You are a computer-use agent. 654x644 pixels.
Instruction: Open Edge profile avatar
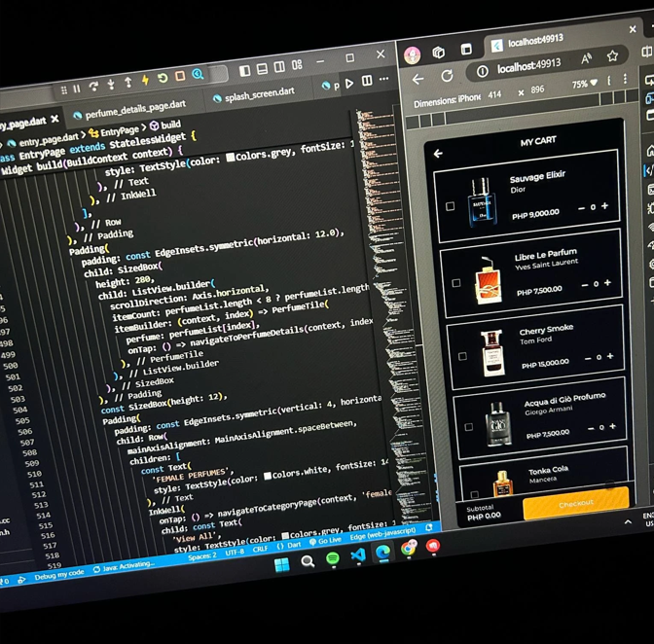click(x=413, y=55)
